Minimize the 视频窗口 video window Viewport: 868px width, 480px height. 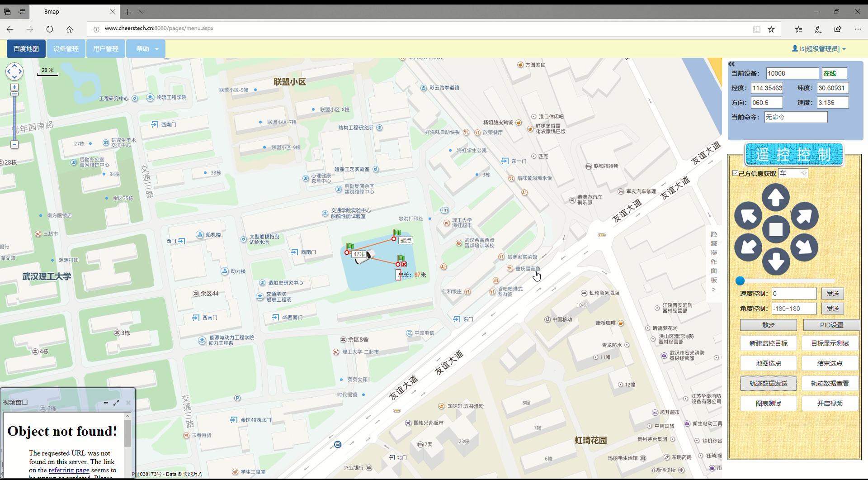pyautogui.click(x=106, y=402)
